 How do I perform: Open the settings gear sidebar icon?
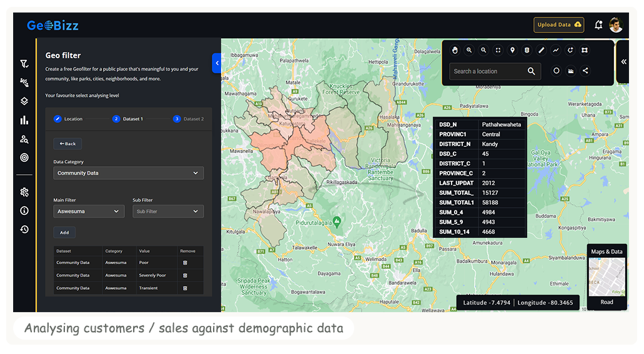tap(24, 192)
